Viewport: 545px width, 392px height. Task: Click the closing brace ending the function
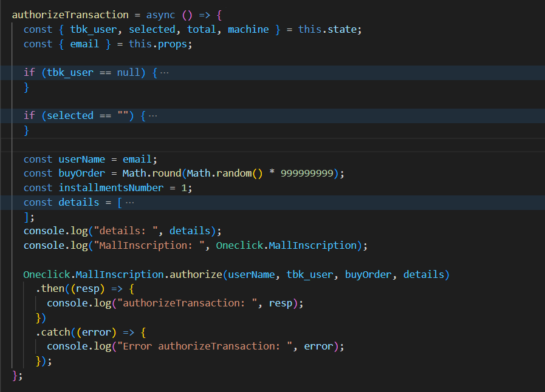point(15,375)
